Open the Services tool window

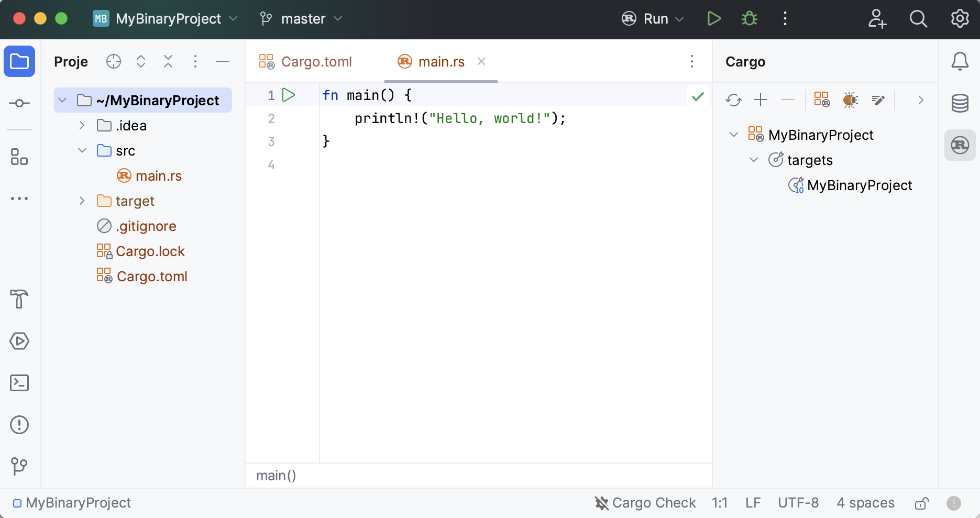pos(19,341)
